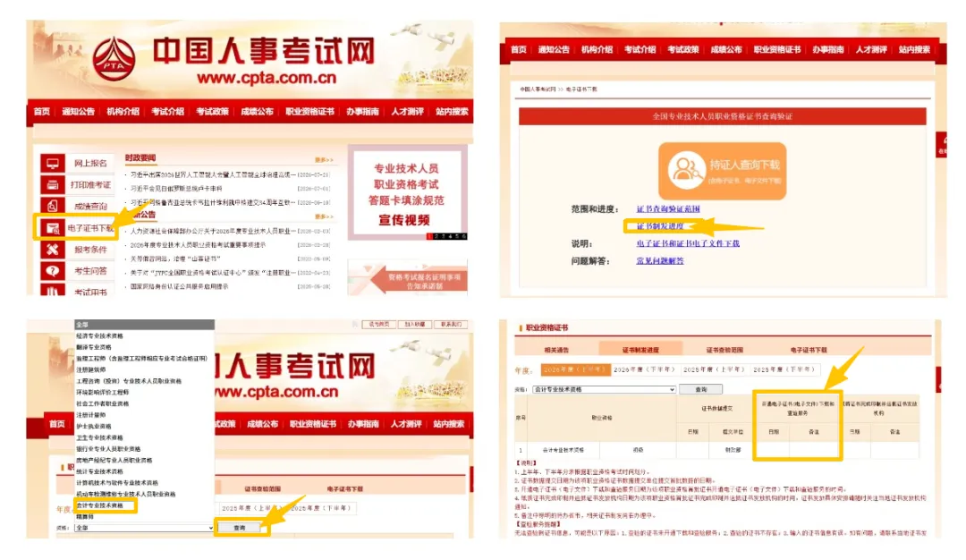Select 2025年度（下半年） in bottom-right panel

point(784,369)
